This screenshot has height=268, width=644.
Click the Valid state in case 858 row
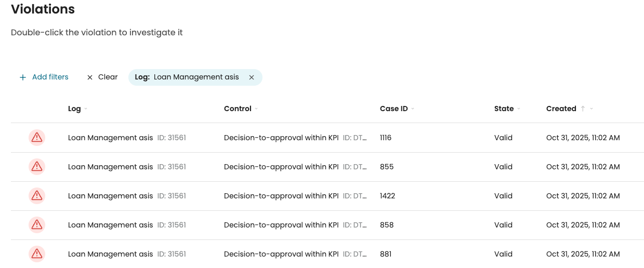click(x=503, y=225)
